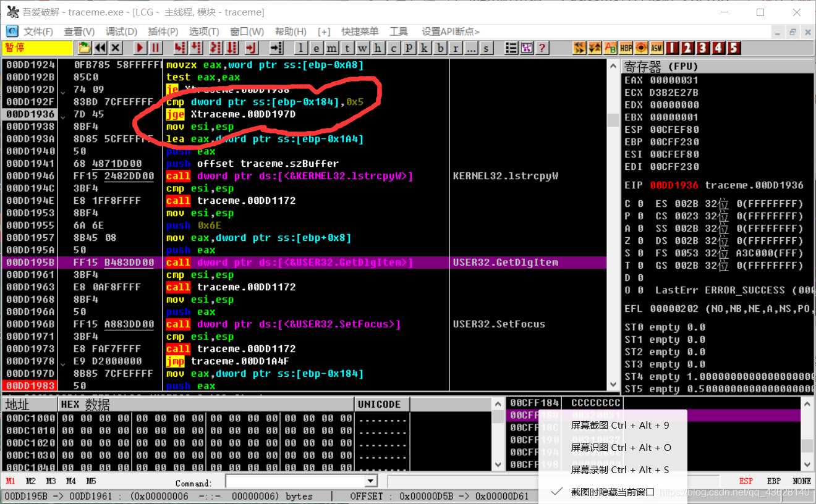The height and width of the screenshot is (504, 816).
Task: Click the NONE button in status bar
Action: 802,481
